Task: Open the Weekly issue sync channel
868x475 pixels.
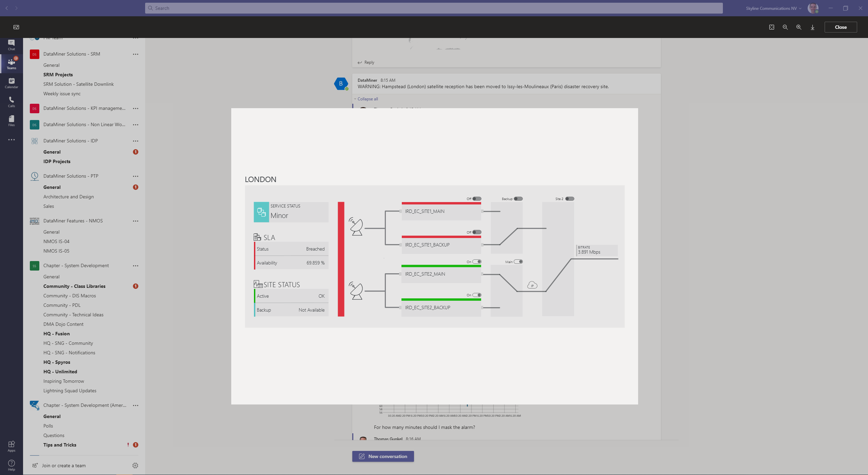Action: click(x=62, y=94)
